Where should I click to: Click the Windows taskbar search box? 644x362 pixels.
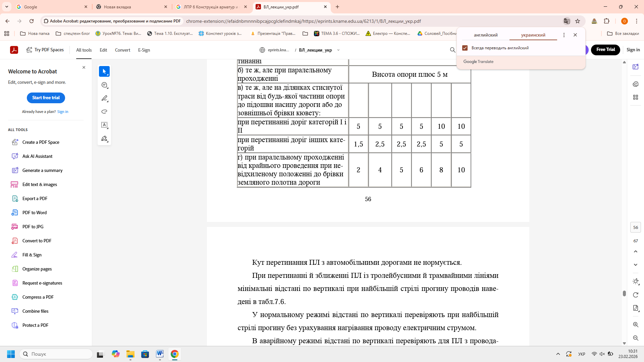pos(56,354)
